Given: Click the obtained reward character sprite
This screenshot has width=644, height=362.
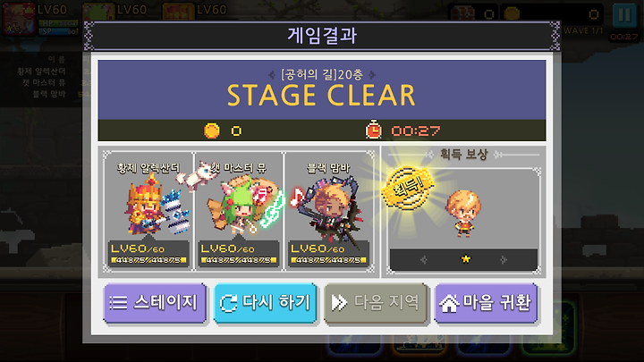Looking at the screenshot, I should click(463, 213).
